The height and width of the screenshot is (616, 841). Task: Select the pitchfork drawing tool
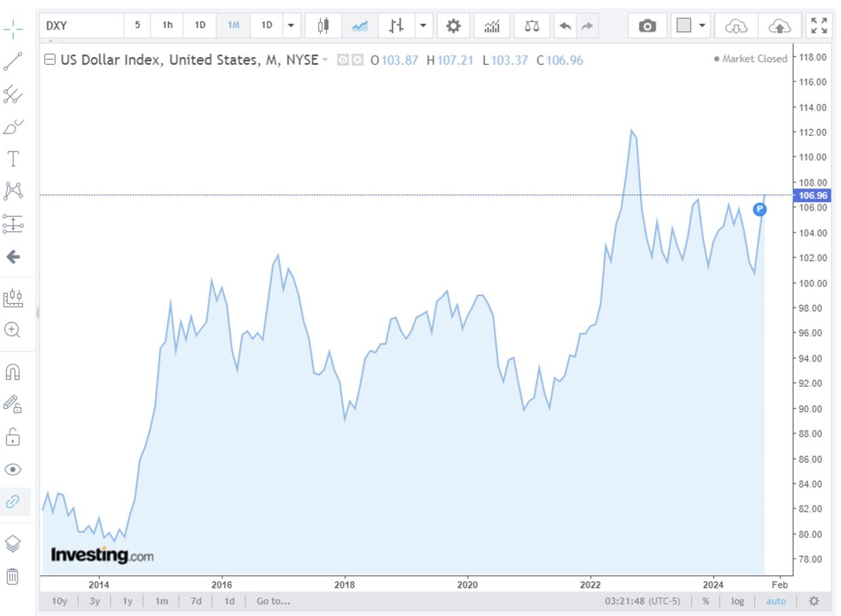click(x=13, y=94)
